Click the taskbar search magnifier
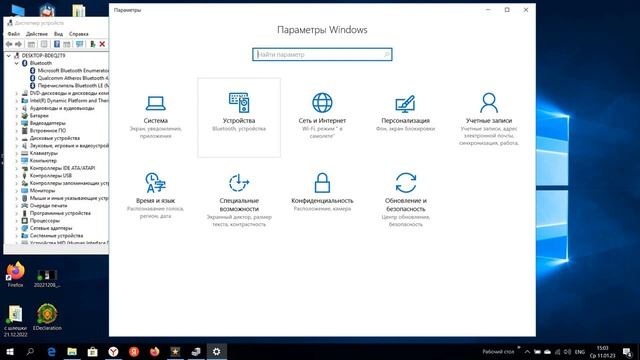Screen dimensions: 640x360 (30, 351)
